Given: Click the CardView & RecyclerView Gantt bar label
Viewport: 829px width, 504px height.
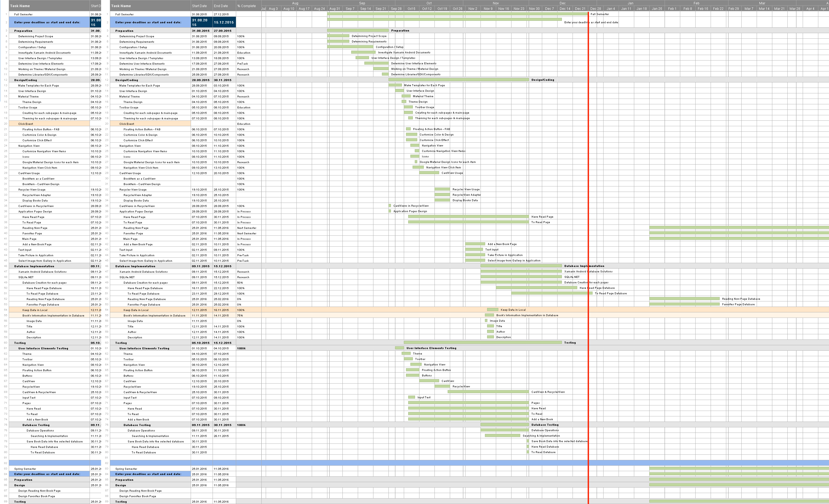Looking at the screenshot, I should (x=548, y=392).
